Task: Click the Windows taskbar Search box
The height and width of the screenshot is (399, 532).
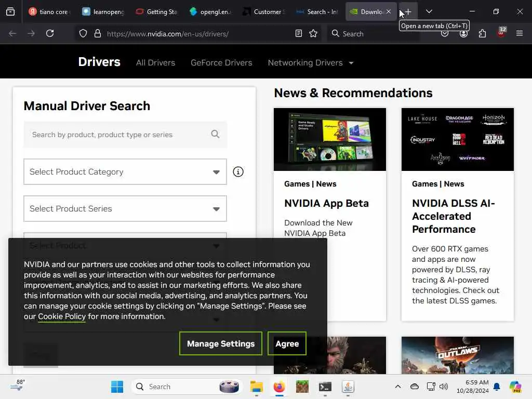Action: click(x=187, y=387)
